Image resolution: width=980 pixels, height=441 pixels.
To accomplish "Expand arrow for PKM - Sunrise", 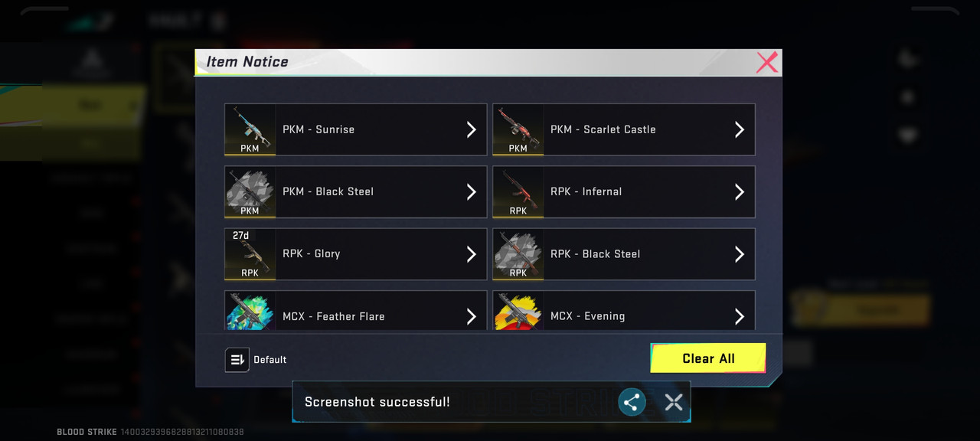I will [472, 129].
